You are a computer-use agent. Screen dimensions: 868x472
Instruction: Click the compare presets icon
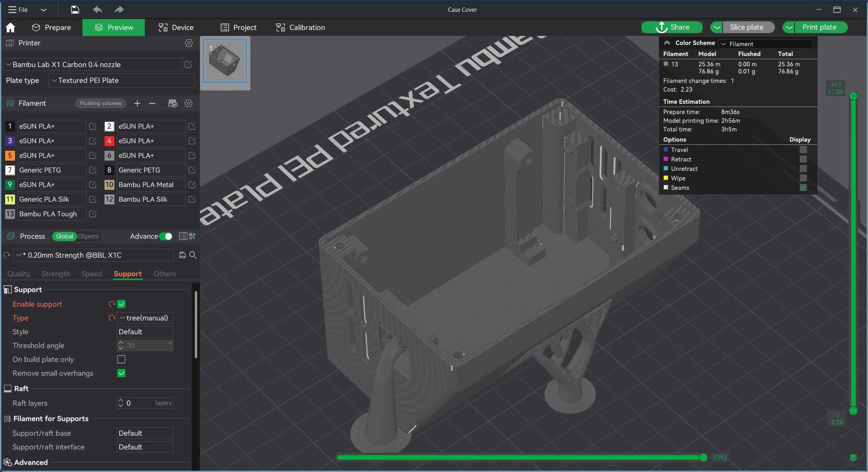coord(192,236)
